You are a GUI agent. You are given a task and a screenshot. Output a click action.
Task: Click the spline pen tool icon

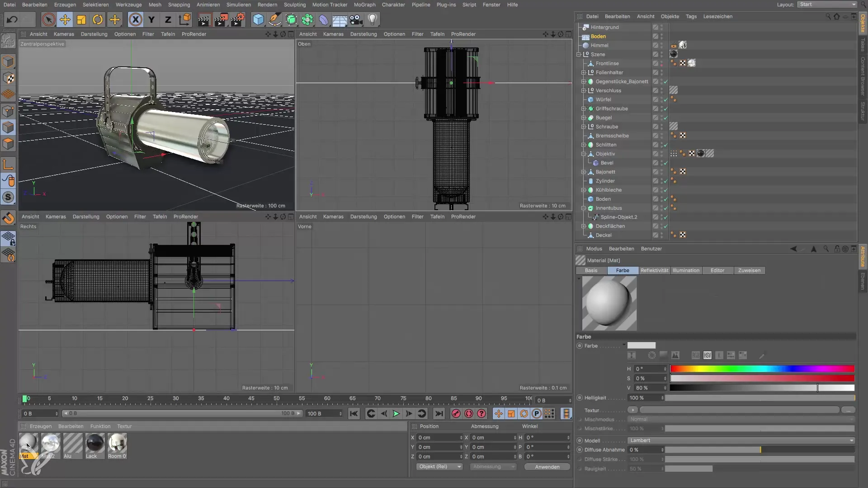[274, 19]
